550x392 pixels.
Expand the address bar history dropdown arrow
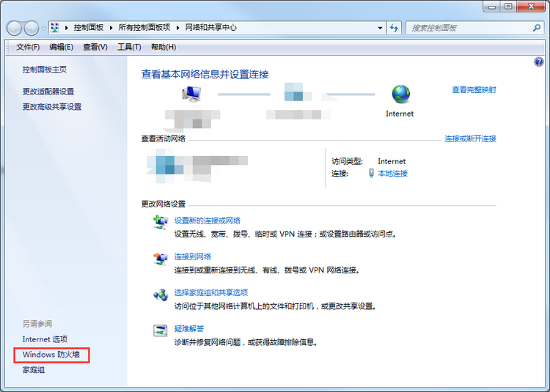[x=380, y=28]
